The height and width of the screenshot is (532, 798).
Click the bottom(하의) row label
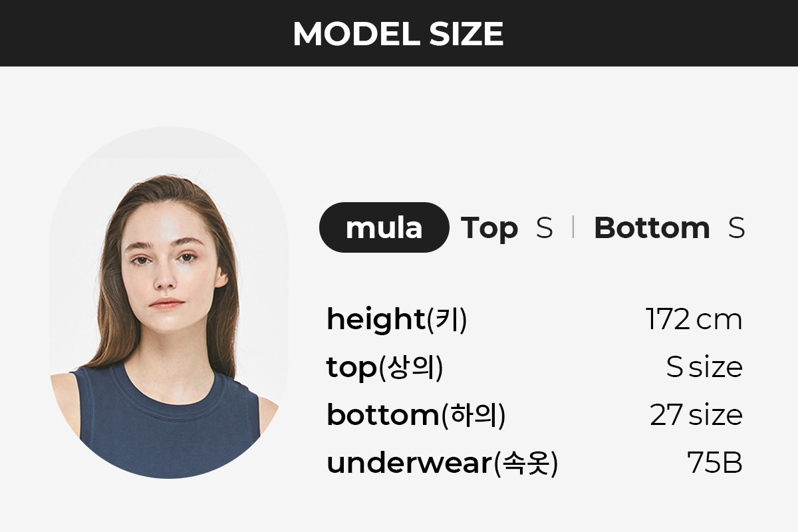416,416
